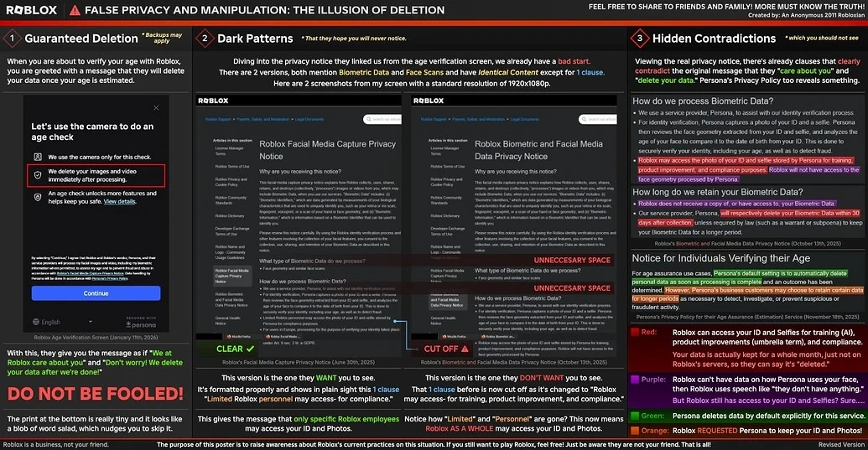Open 'Roblox Community Standards' in the left screenshot sidebar
Image resolution: width=868 pixels, height=450 pixels.
[231, 200]
